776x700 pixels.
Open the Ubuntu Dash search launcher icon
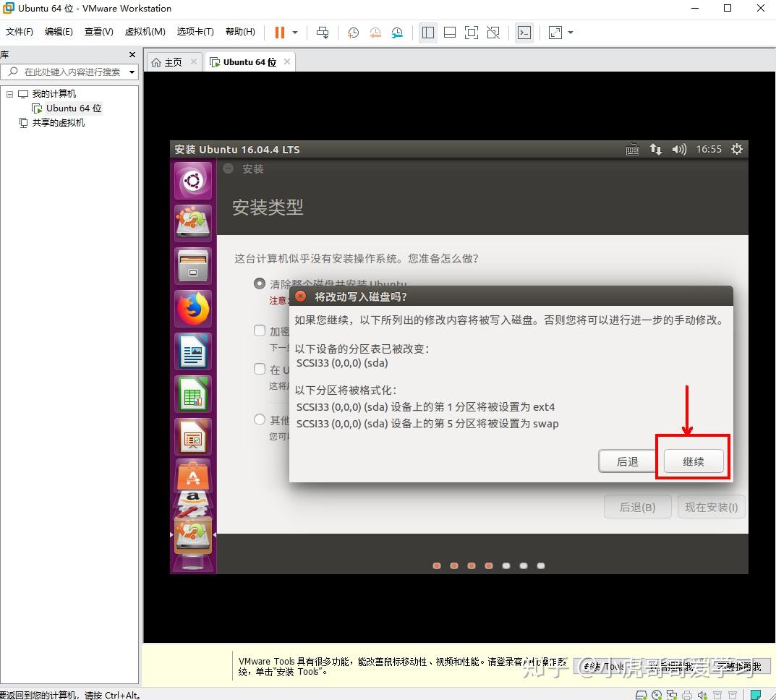[193, 181]
